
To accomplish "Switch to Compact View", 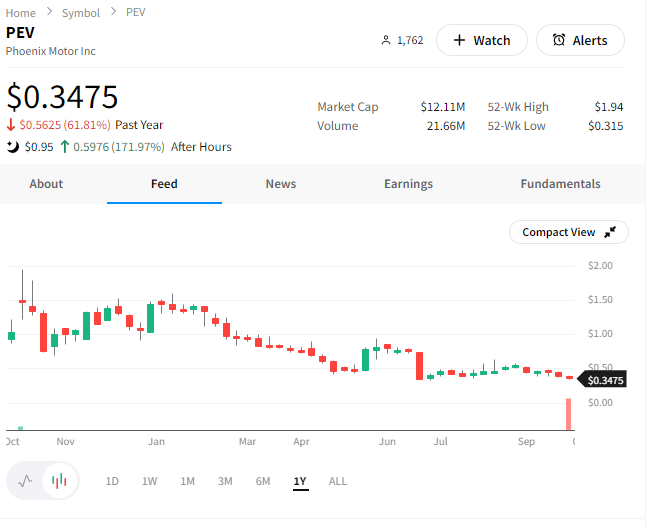I will pos(569,232).
